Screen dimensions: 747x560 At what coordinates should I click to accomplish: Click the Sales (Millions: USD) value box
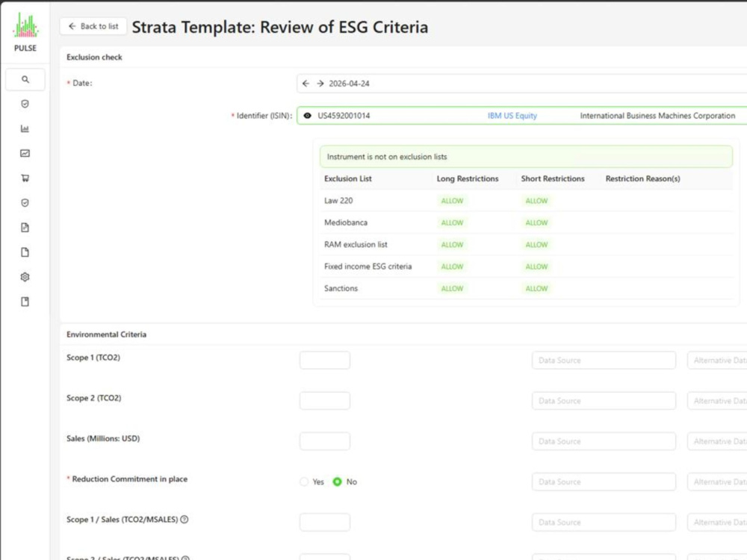(x=325, y=441)
